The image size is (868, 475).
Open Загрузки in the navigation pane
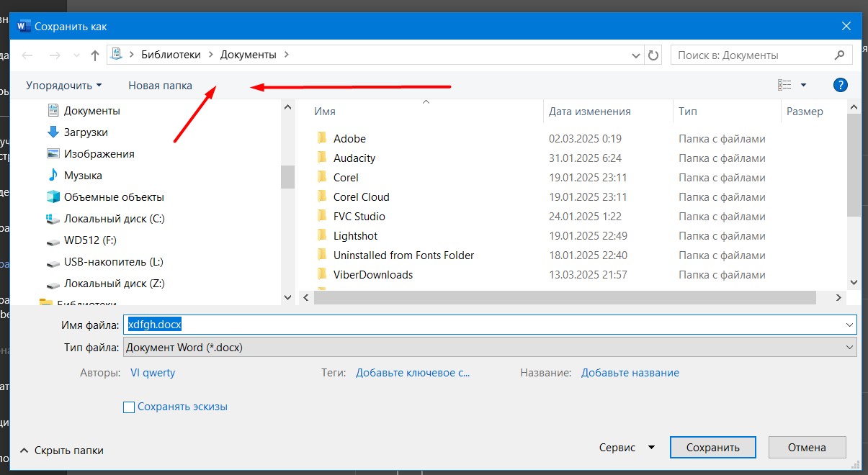(86, 132)
